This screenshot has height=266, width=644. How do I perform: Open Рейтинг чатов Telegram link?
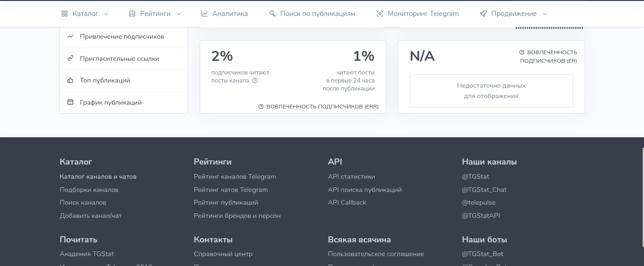tap(231, 190)
